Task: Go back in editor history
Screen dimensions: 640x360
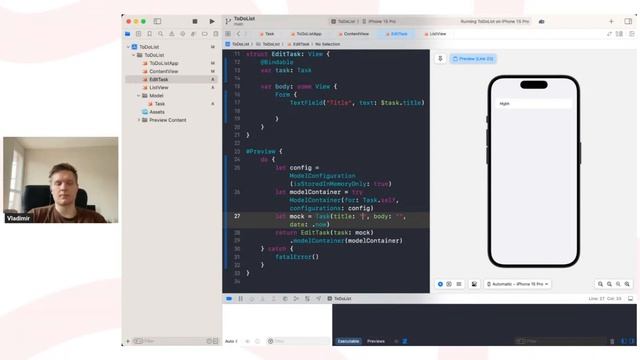Action: [238, 34]
